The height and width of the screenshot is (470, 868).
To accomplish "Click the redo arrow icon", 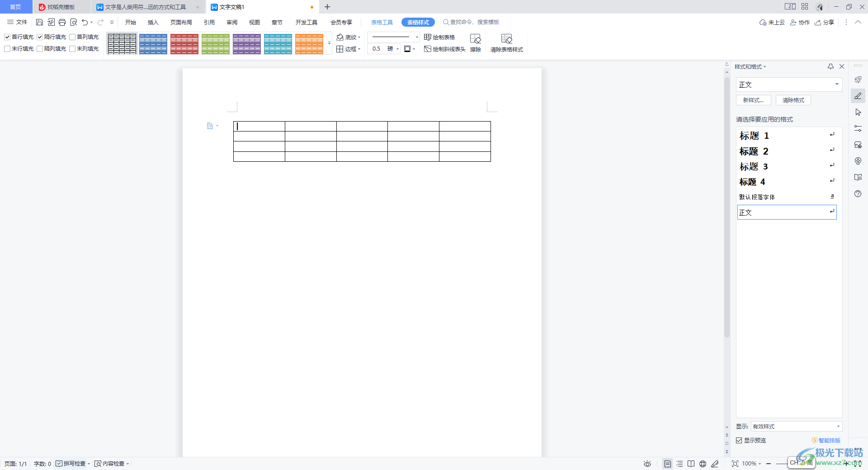I will pos(100,22).
